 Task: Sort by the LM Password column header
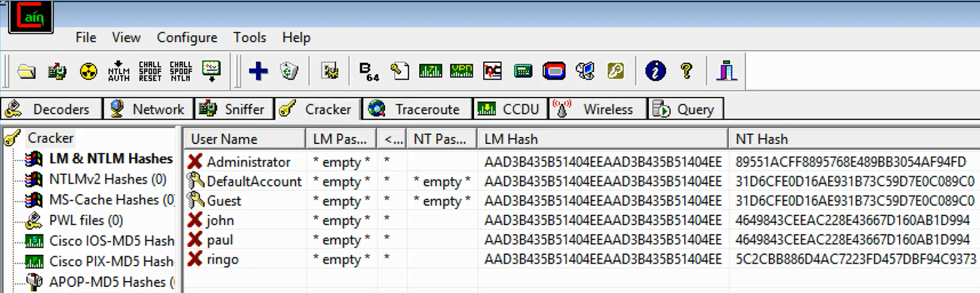click(342, 139)
